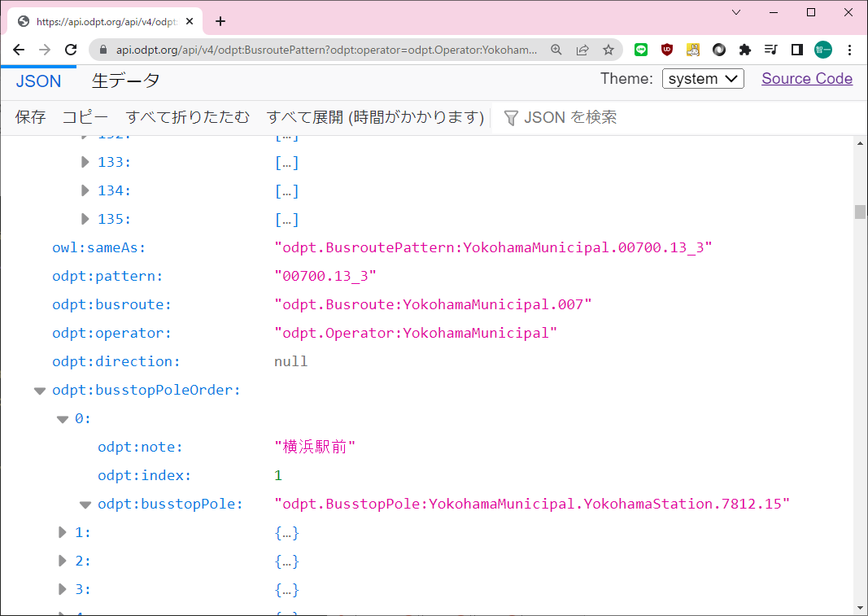The height and width of the screenshot is (616, 868).
Task: Click the LINE extension icon
Action: pos(641,50)
